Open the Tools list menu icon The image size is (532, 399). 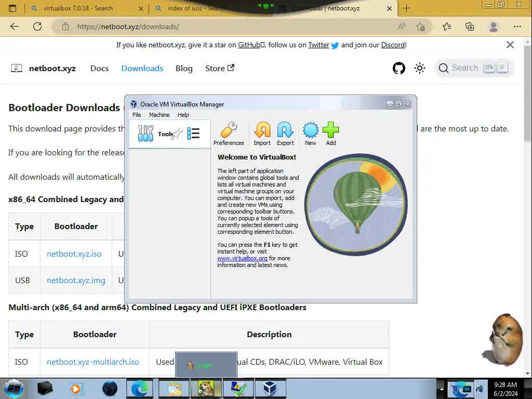coord(193,134)
